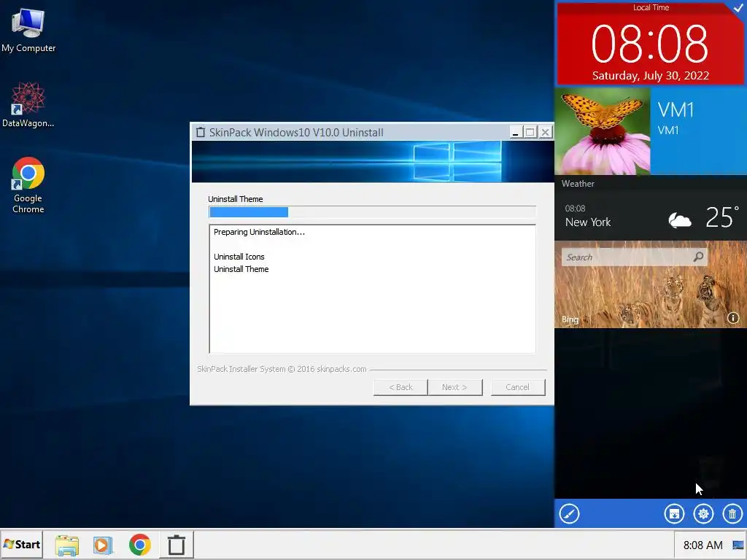Click the Next > button
The height and width of the screenshot is (560, 747).
pyautogui.click(x=455, y=387)
